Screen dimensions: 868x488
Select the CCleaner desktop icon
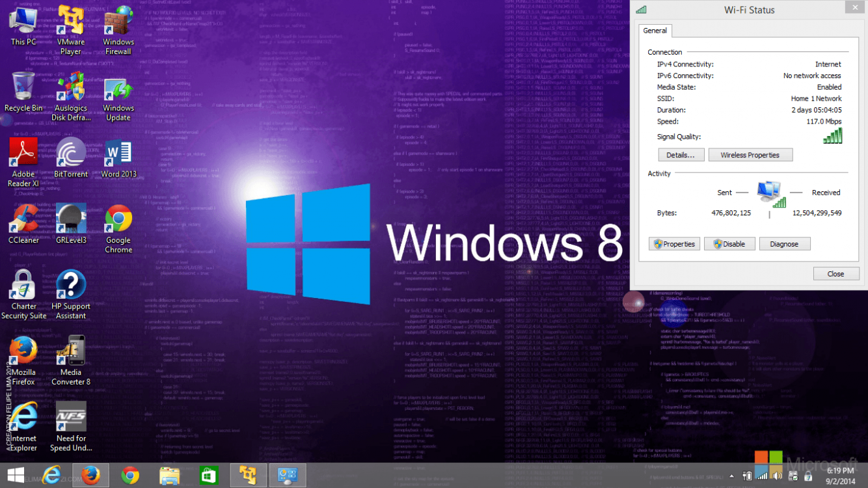coord(23,224)
